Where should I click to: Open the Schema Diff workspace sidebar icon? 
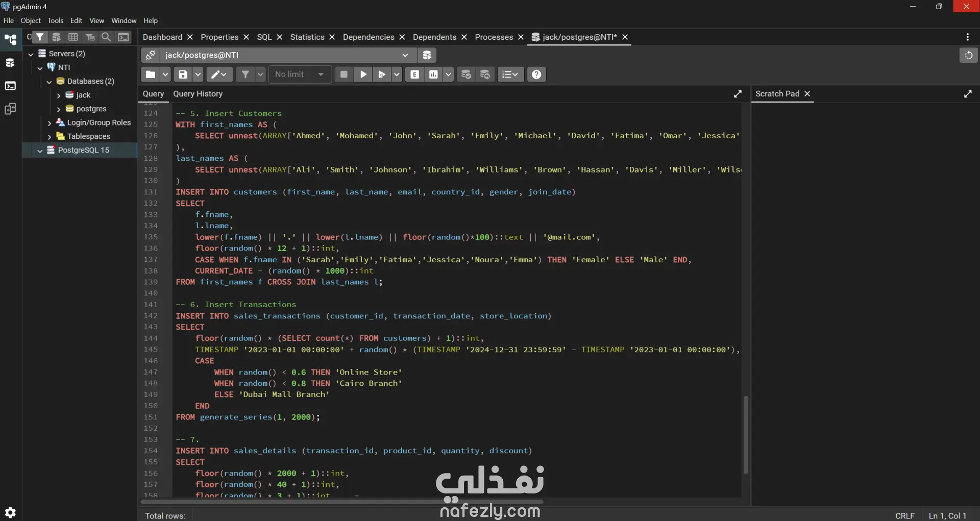[x=10, y=109]
